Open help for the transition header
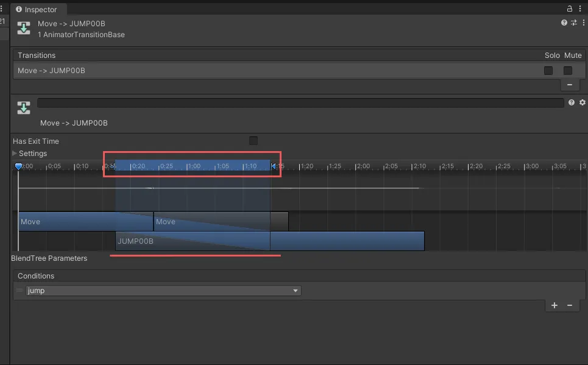The image size is (588, 365). (x=564, y=23)
